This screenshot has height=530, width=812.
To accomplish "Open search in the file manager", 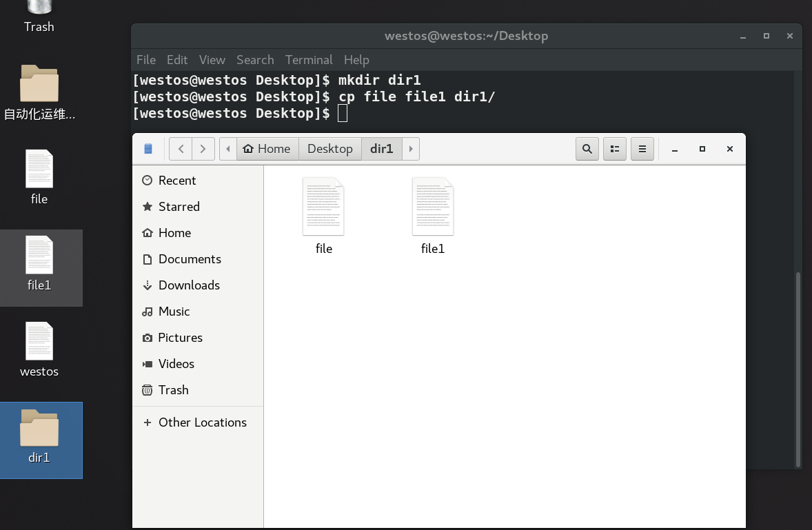I will coord(587,149).
